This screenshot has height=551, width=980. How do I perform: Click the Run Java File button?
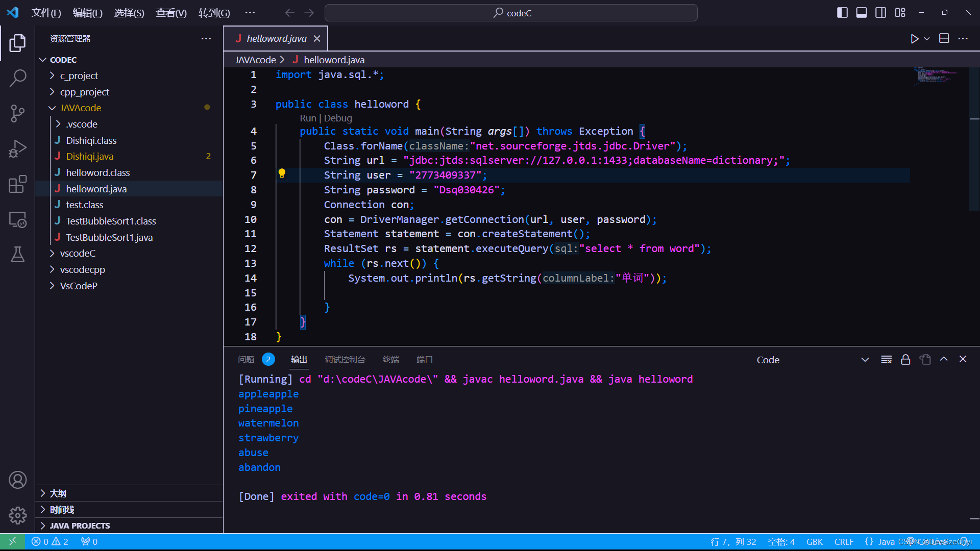914,38
